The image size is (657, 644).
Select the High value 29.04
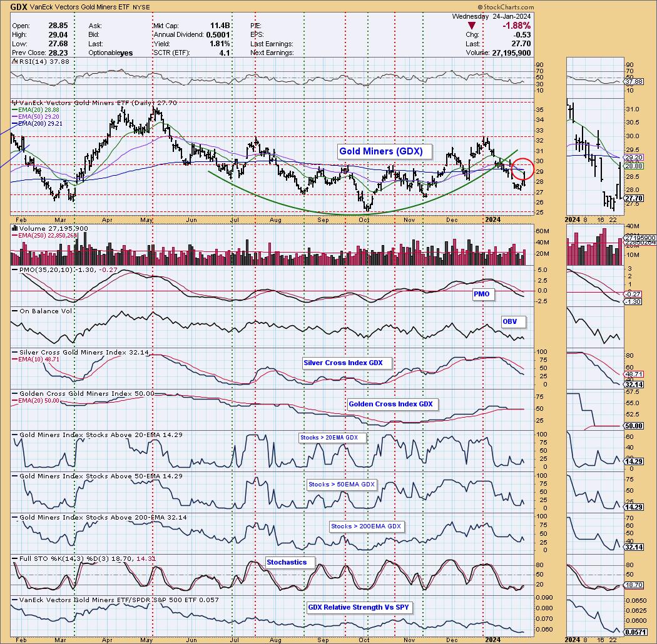[x=58, y=35]
